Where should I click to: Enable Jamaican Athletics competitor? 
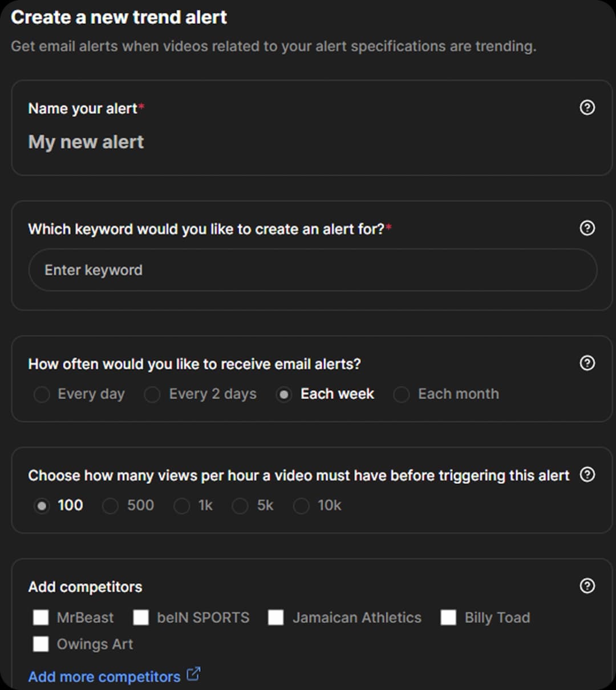[x=276, y=618]
